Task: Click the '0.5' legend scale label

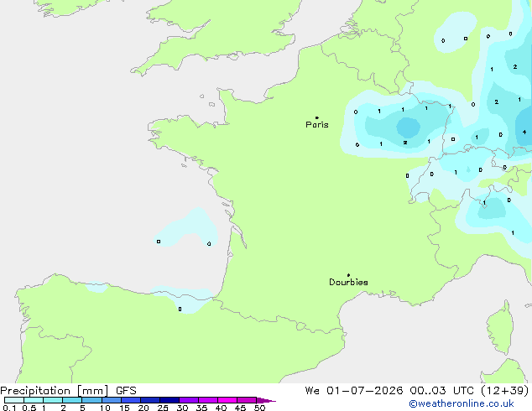Action: pyautogui.click(x=29, y=408)
